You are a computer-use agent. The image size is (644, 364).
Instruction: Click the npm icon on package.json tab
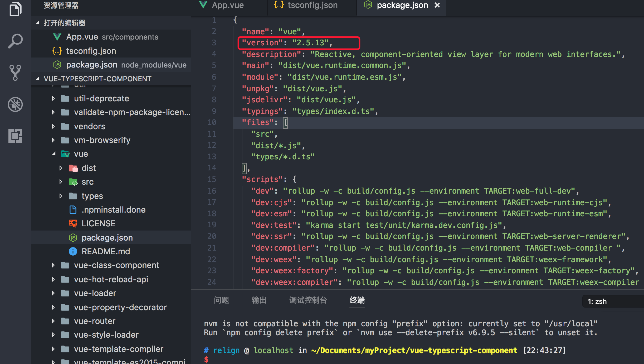click(368, 5)
